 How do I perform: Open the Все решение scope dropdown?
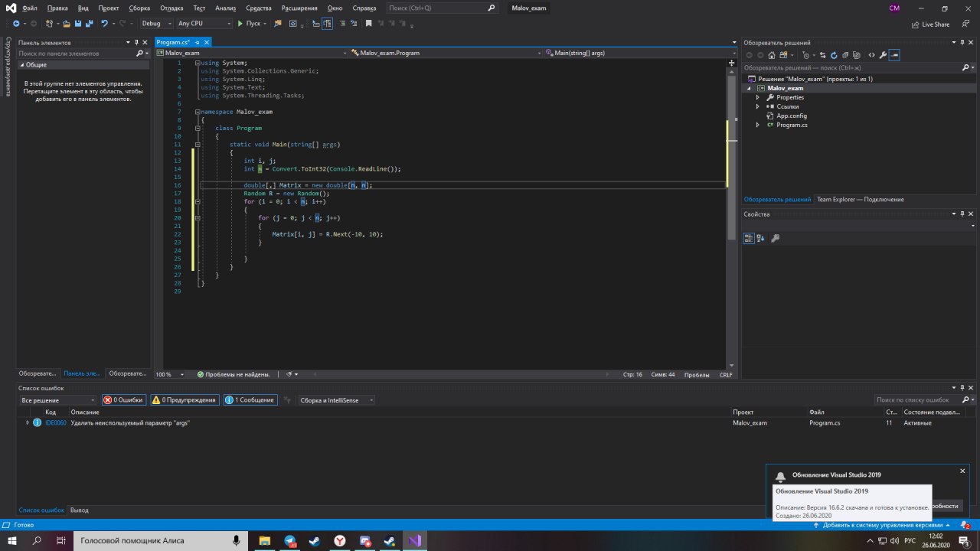point(58,400)
